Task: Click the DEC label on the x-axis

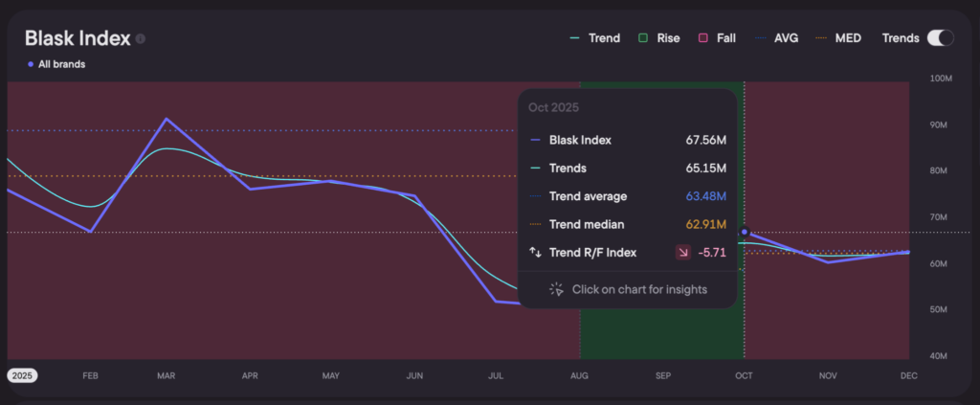Action: (908, 376)
